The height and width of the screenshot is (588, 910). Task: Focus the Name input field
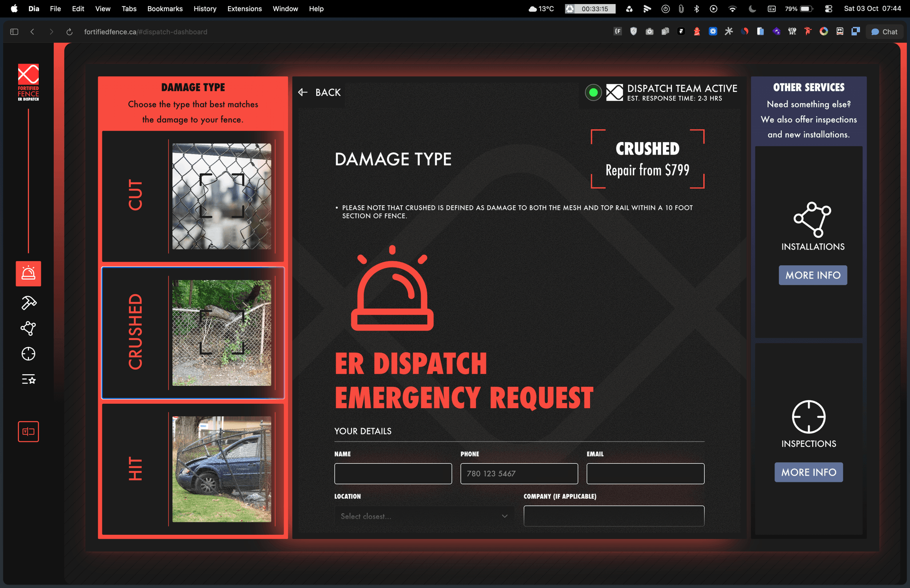click(x=393, y=473)
